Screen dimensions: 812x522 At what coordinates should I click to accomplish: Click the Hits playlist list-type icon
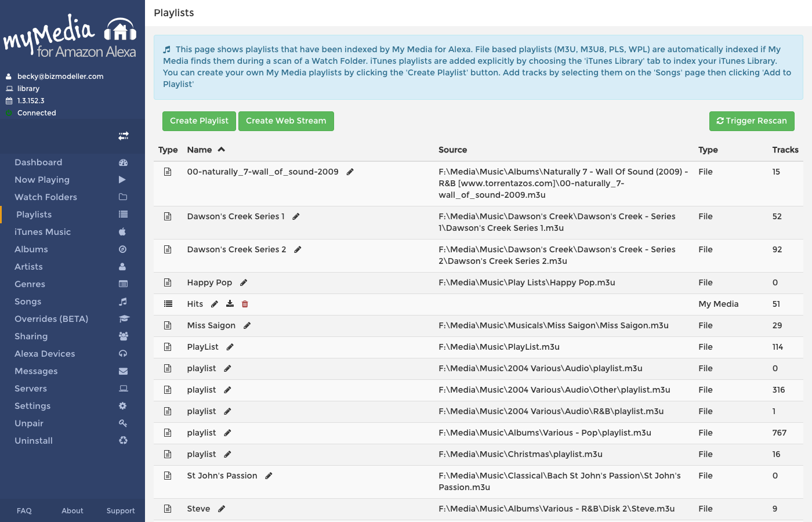168,304
